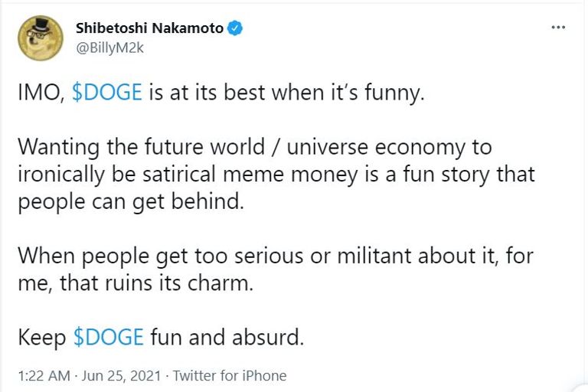This screenshot has width=588, height=392.
Task: Click the $DOGE cashtag after 'Keep'
Action: [108, 337]
